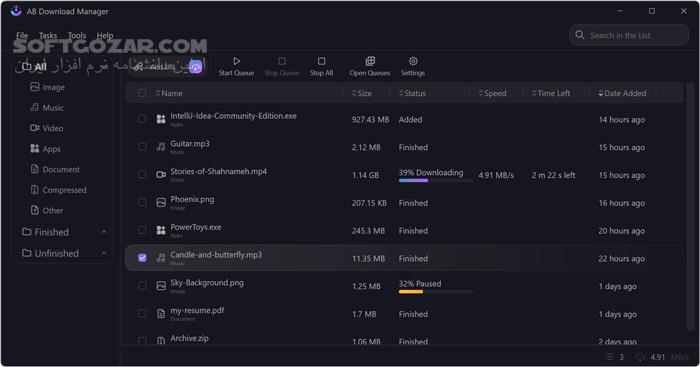
Task: Click the document icon beside my-resume.pdf
Action: [161, 314]
